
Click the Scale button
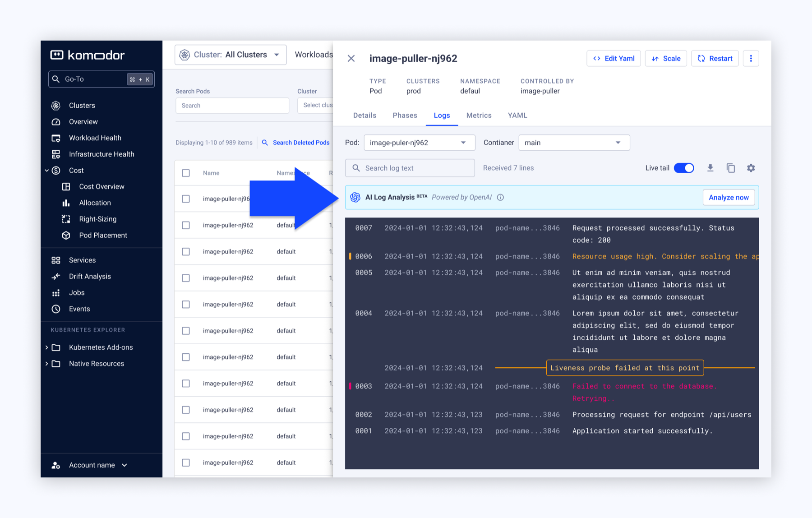(666, 58)
